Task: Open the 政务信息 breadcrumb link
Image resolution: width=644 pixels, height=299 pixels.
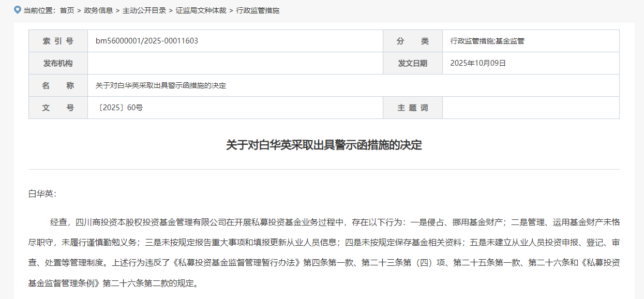Action: click(x=98, y=10)
